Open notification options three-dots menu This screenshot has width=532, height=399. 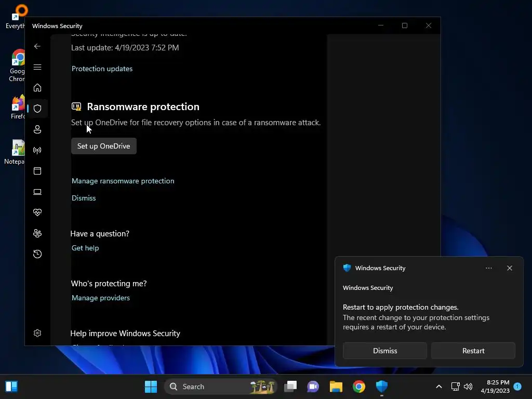pos(488,268)
